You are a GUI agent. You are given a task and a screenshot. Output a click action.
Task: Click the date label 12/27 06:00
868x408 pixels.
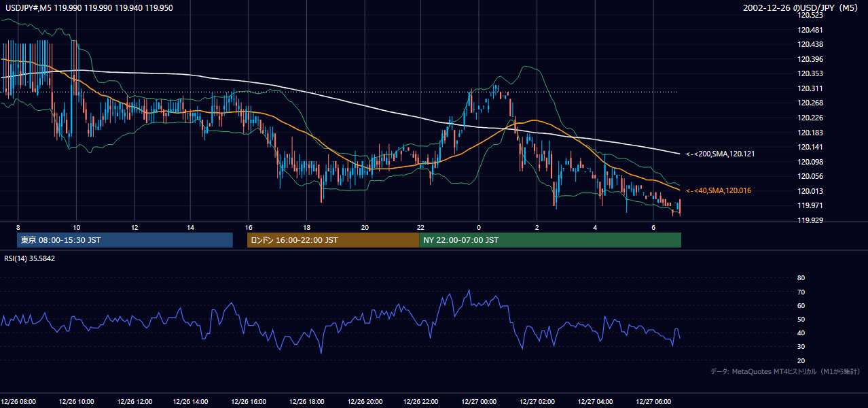(x=653, y=401)
